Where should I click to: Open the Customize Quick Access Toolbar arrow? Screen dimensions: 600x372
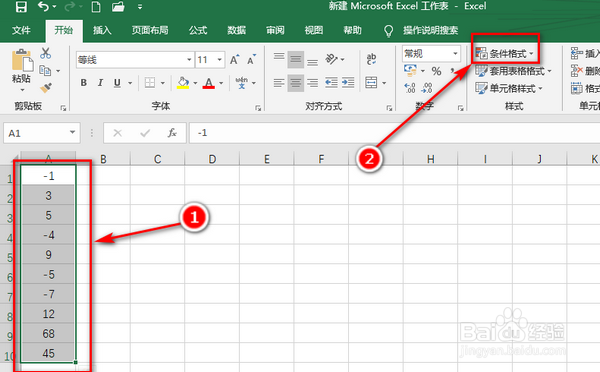click(140, 7)
